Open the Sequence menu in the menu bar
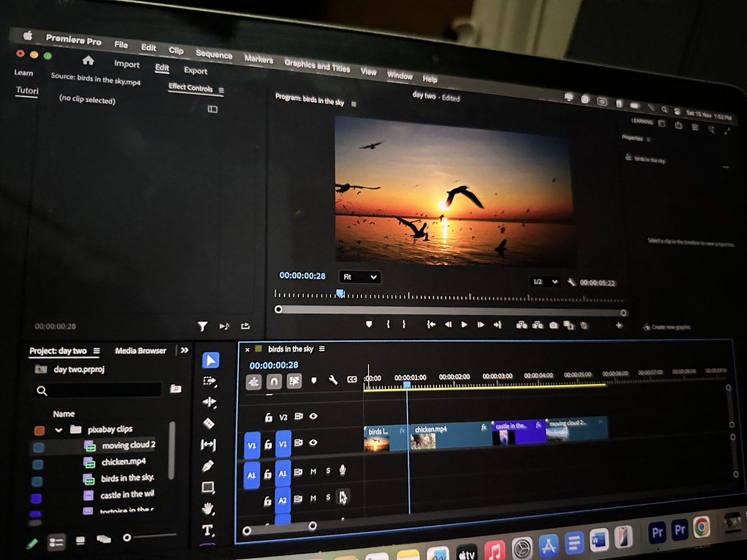Image resolution: width=747 pixels, height=560 pixels. 213,55
